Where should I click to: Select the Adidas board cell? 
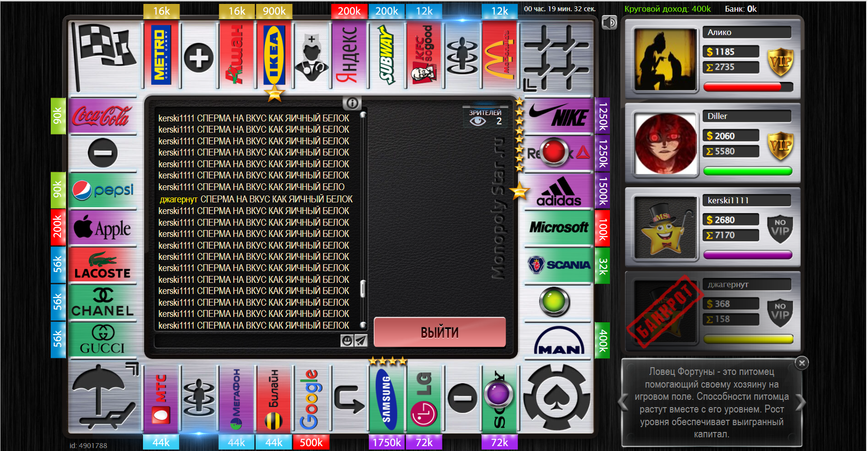click(559, 191)
